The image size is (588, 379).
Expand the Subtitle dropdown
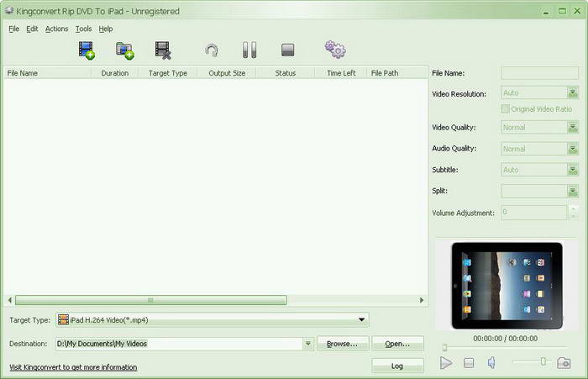coord(573,170)
